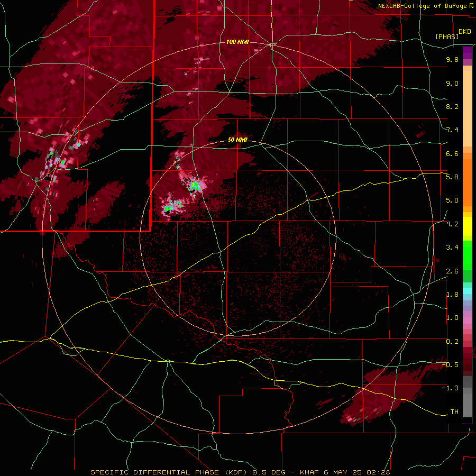The image size is (476, 476).
Task: Select the 9.8 value on the scale
Action: [452, 59]
